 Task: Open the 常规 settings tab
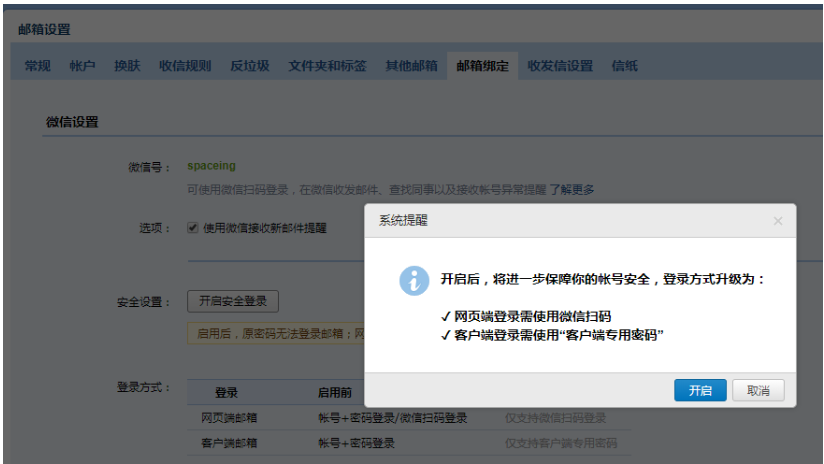click(x=38, y=66)
